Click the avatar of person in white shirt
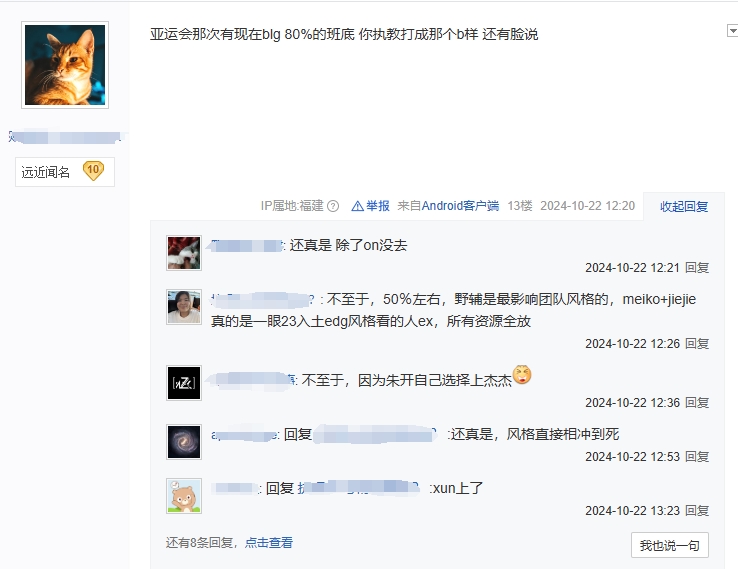Screen dimensions: 738x569 (184, 307)
